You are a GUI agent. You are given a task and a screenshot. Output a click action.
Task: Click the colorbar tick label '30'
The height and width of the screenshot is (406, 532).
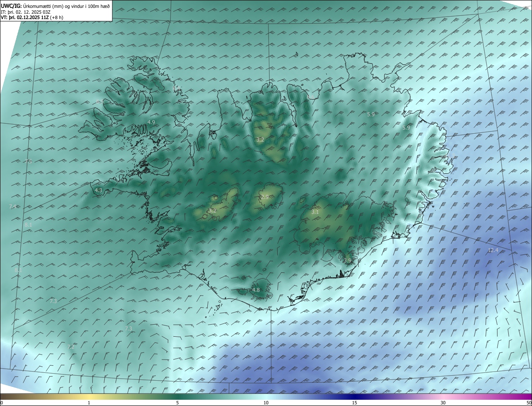pyautogui.click(x=443, y=403)
